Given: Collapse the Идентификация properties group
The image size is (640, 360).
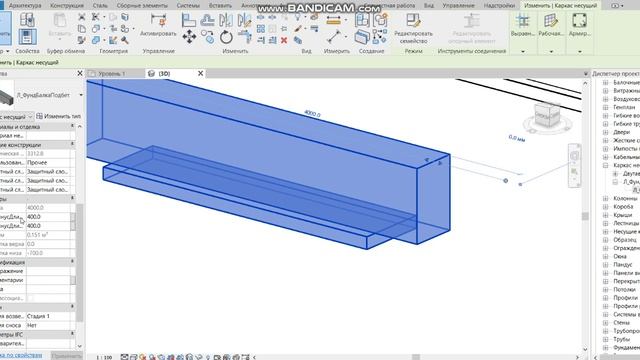Looking at the screenshot, I should 73,262.
